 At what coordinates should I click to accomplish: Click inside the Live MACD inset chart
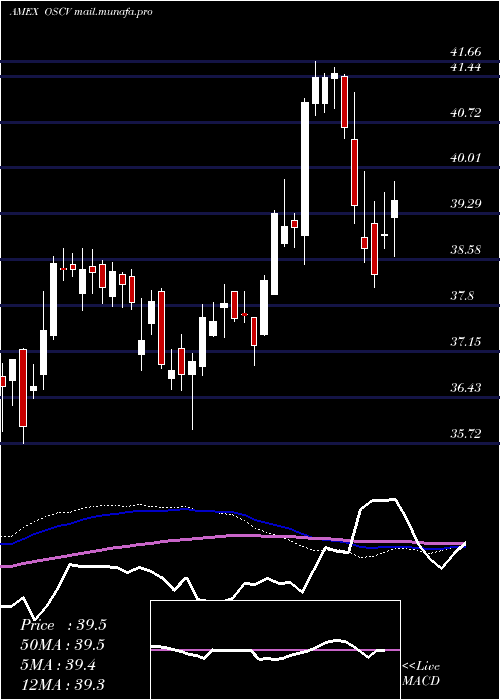[x=275, y=650]
